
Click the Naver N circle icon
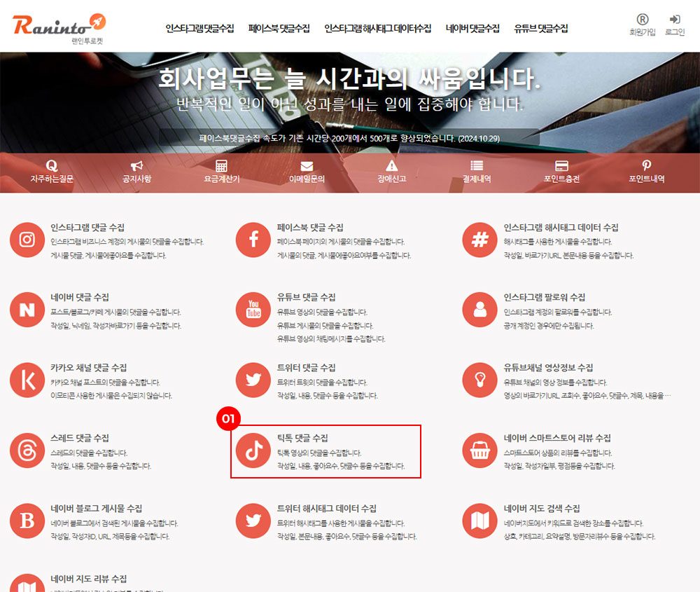coord(27,310)
